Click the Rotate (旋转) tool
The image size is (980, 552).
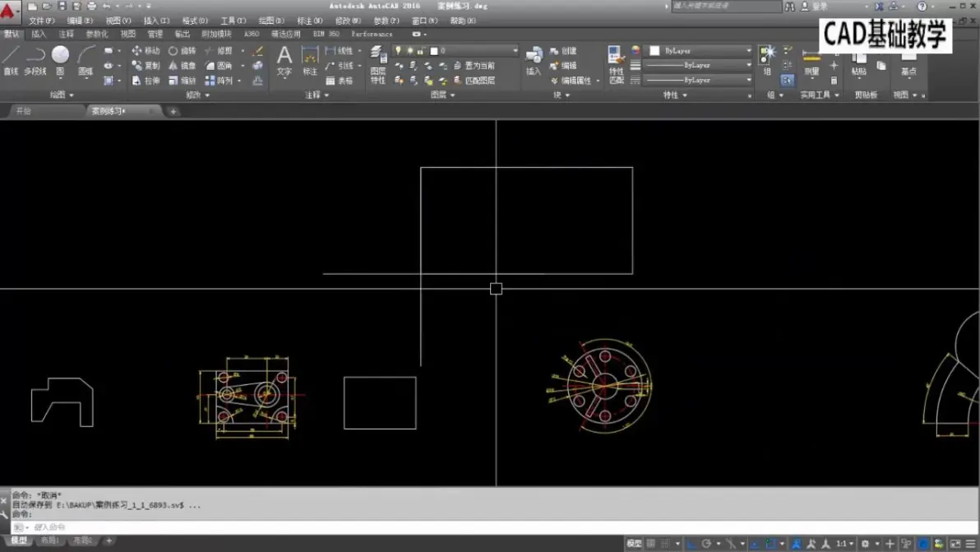pyautogui.click(x=182, y=51)
